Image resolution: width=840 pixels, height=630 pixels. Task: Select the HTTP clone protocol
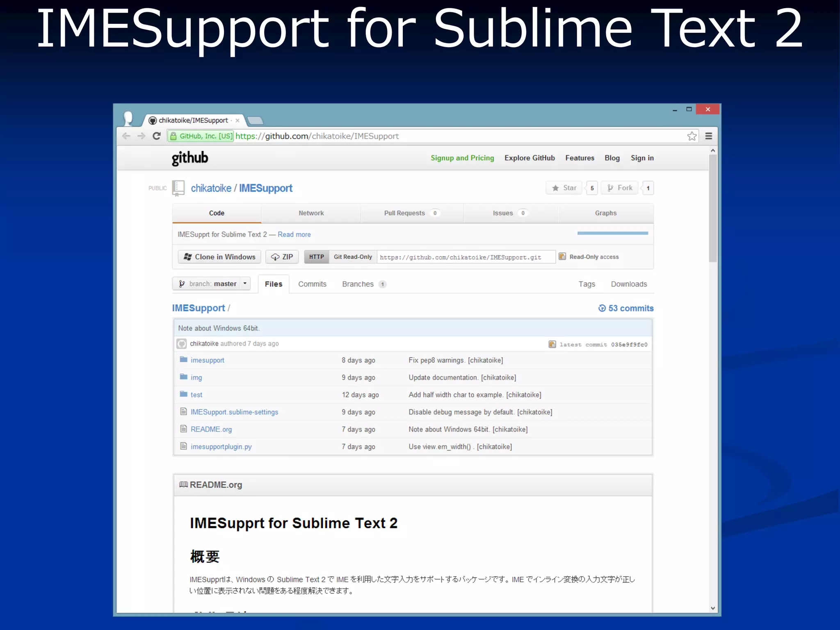pos(316,257)
